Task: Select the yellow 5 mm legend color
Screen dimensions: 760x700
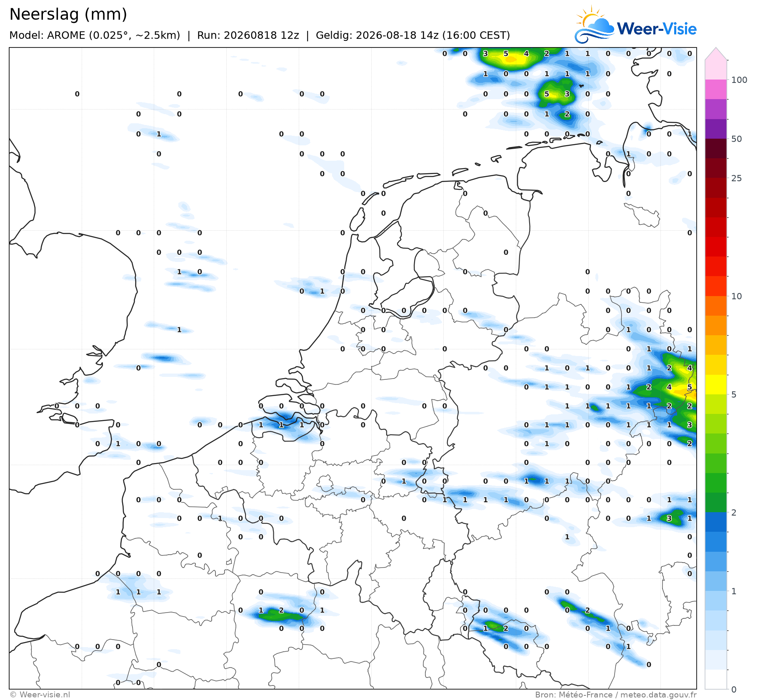Action: (716, 384)
